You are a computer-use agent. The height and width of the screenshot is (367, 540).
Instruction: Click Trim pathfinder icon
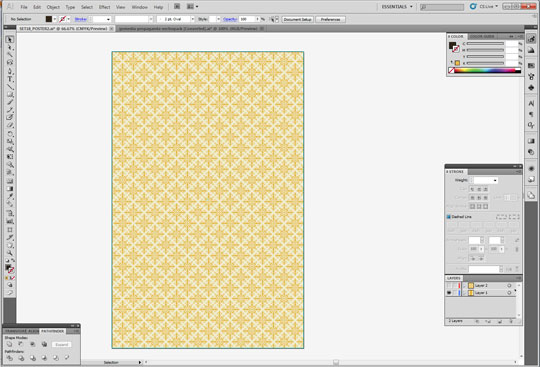pyautogui.click(x=21, y=358)
